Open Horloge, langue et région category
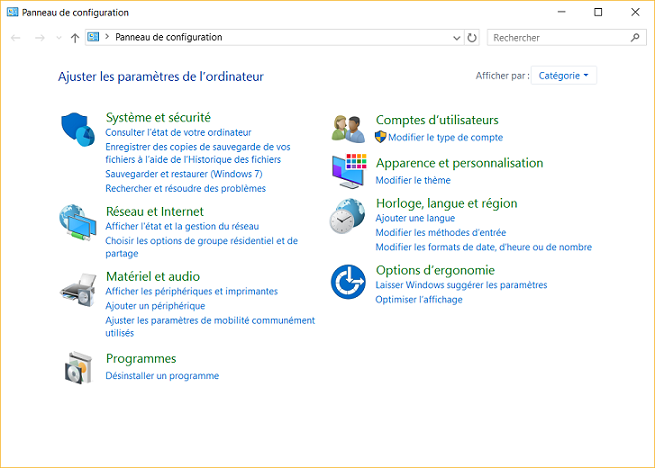Viewport: 655px width, 468px height. 447,203
